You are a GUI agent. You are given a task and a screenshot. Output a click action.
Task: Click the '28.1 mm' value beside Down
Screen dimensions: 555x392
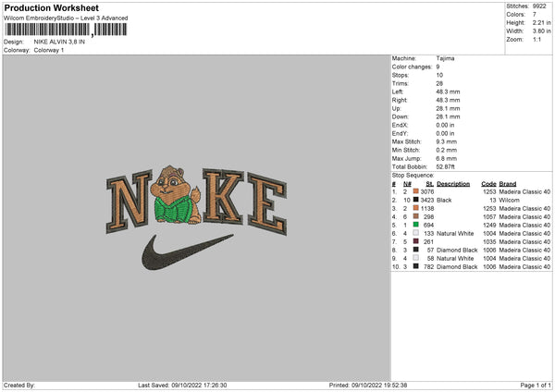[448, 116]
